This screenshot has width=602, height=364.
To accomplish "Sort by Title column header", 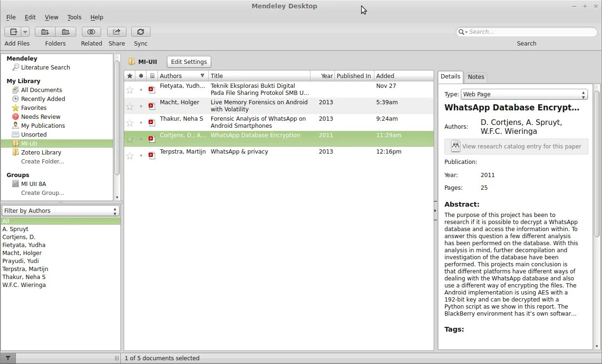I will point(259,76).
